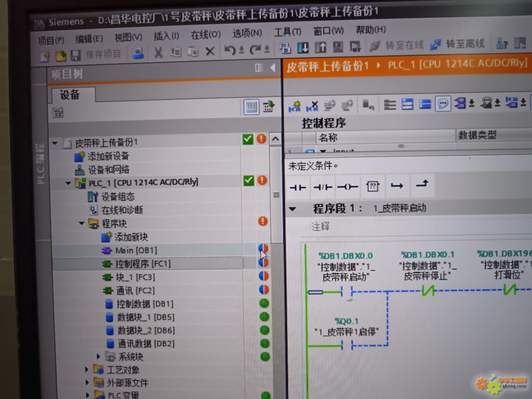Delete with the X toolbar icon
Screen dimensions: 532x399
[210, 51]
